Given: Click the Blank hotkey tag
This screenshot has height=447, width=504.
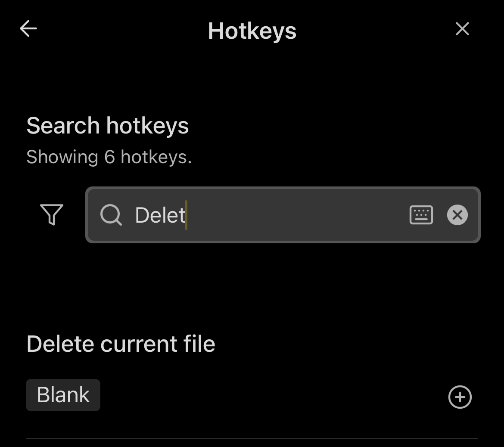Looking at the screenshot, I should coord(63,395).
